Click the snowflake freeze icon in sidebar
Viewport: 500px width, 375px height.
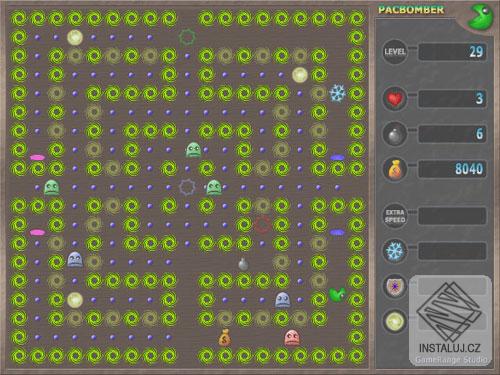(x=395, y=251)
